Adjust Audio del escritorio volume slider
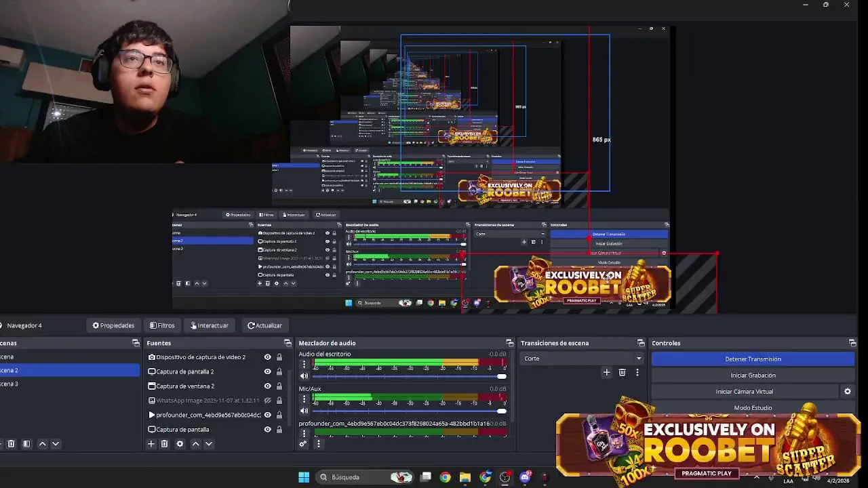 (x=410, y=376)
